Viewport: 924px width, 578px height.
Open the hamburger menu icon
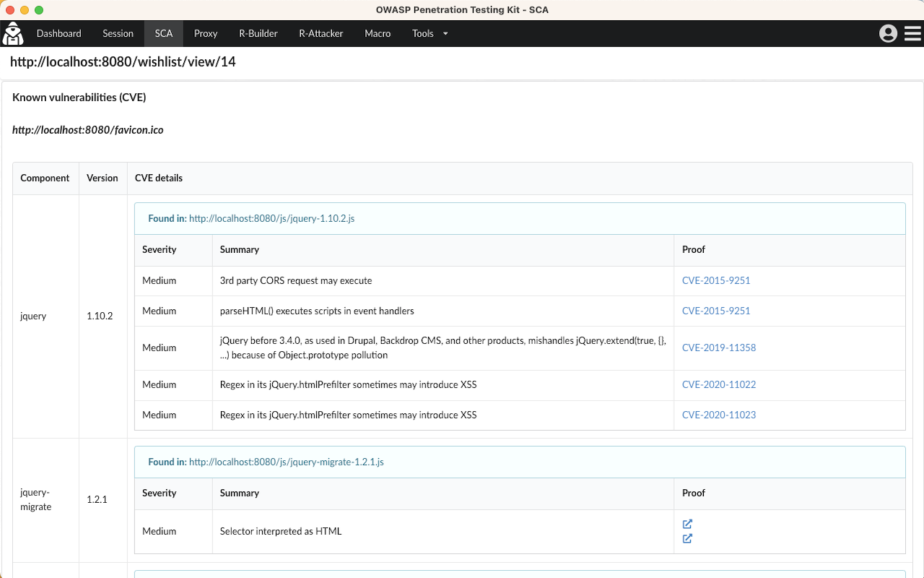(912, 33)
